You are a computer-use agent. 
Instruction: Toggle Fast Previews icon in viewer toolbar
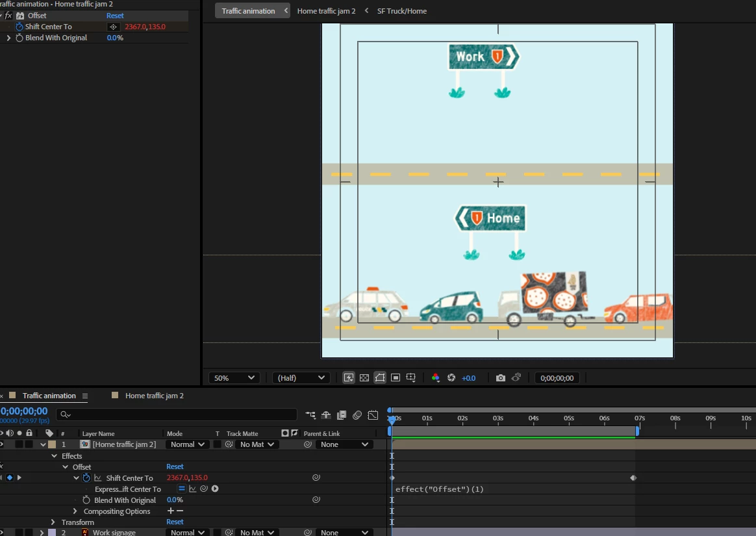pyautogui.click(x=349, y=377)
